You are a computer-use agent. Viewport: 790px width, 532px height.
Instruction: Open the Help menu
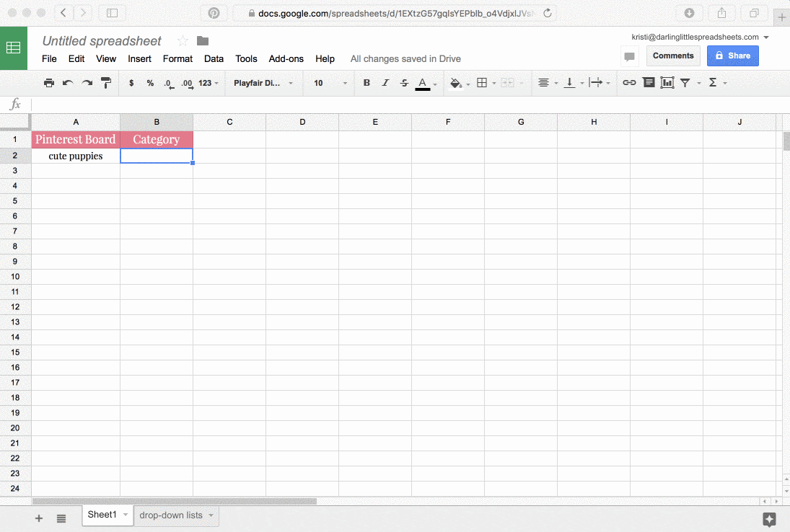pyautogui.click(x=325, y=59)
